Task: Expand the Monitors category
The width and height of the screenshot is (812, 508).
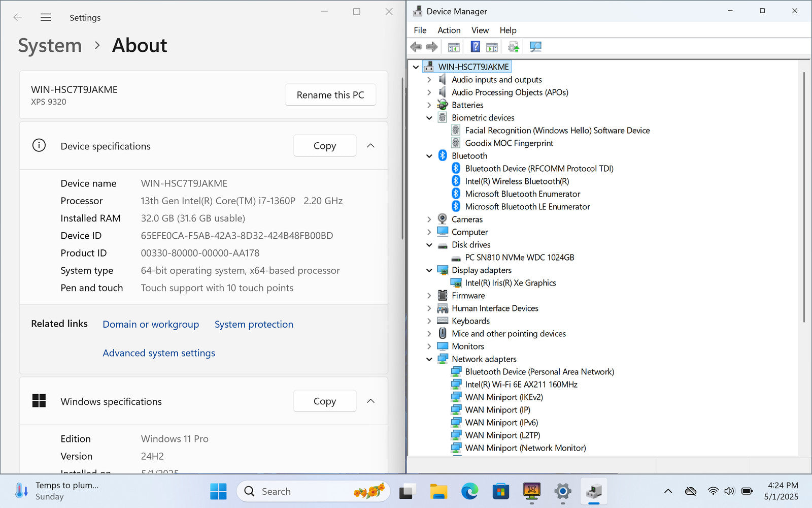Action: (x=429, y=346)
